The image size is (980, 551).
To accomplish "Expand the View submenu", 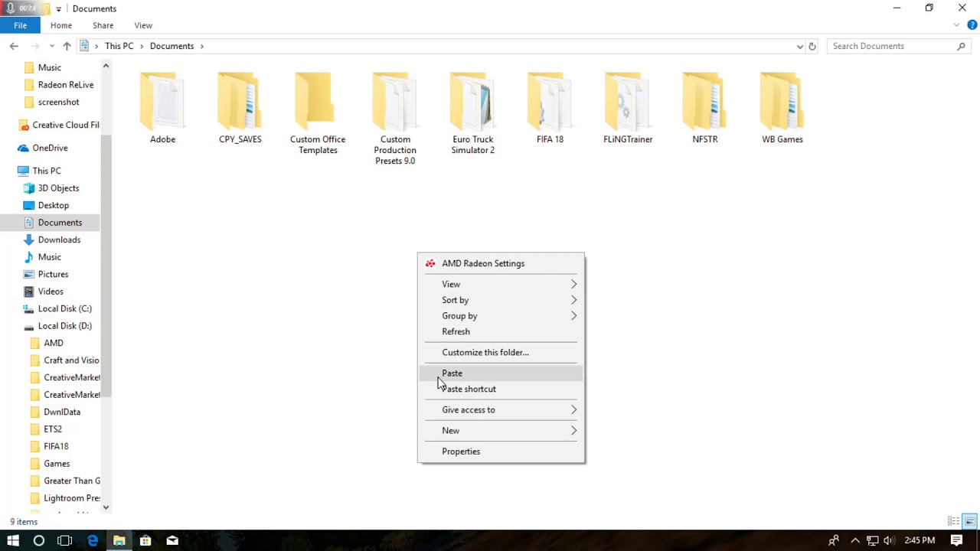I will coord(501,284).
